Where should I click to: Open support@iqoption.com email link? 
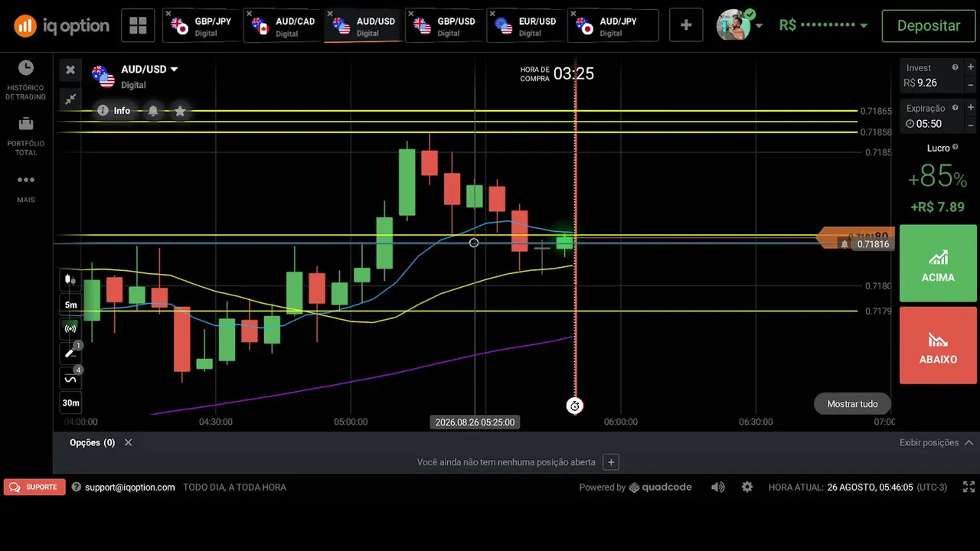tap(129, 487)
